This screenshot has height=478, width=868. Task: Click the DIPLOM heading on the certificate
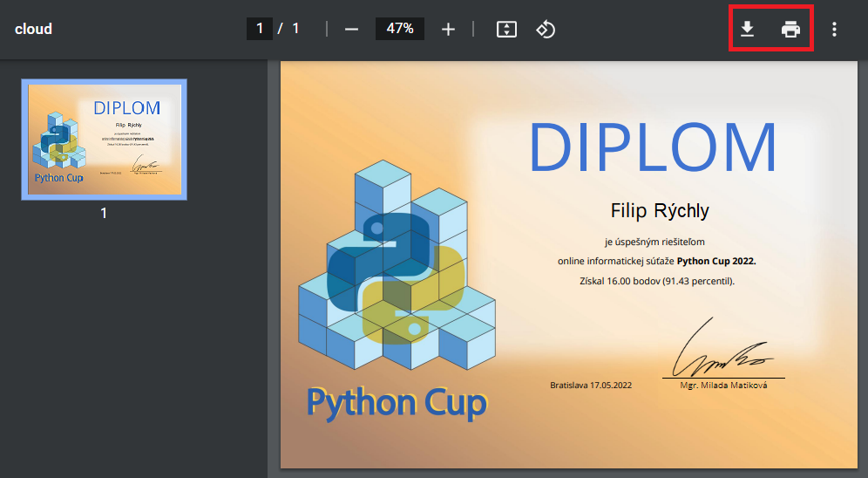[654, 148]
